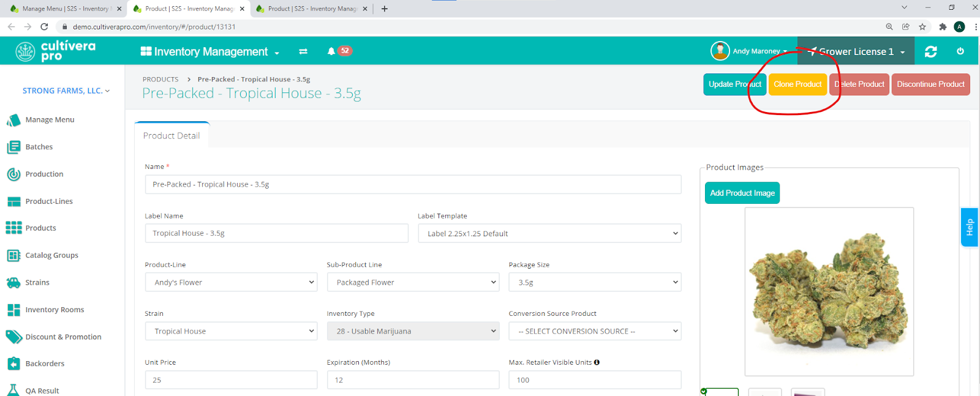Screen dimensions: 980x396
Task: Click the Expiration (Months) field
Action: [413, 380]
